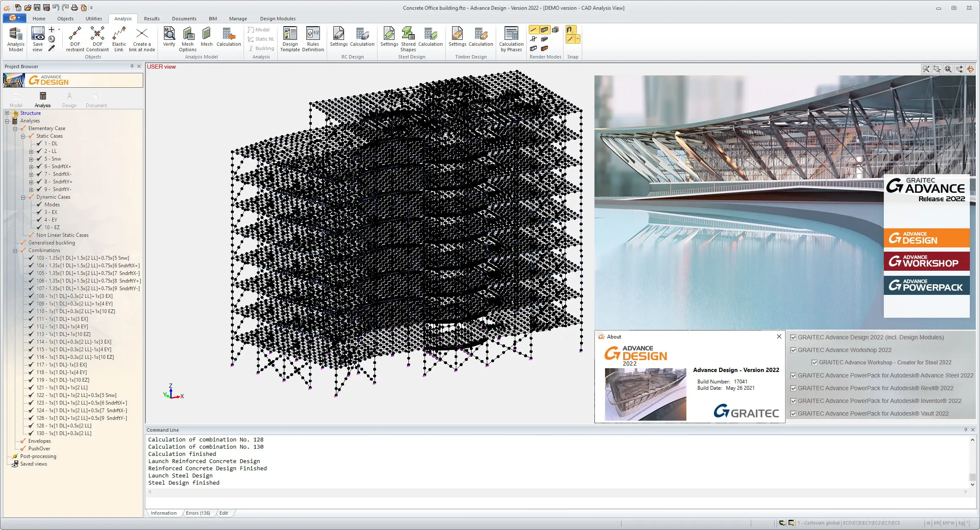Screen dimensions: 980x530
Task: Expand the Structure tree node
Action: (x=7, y=113)
